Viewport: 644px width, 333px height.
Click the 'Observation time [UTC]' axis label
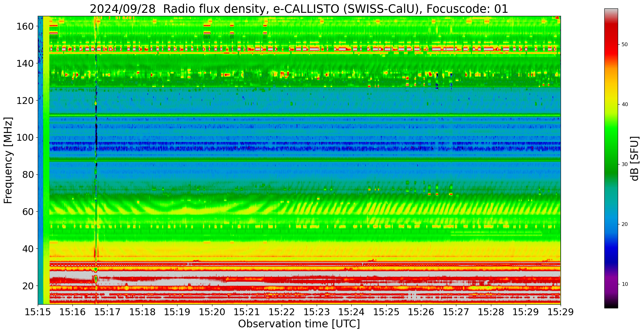click(299, 324)
